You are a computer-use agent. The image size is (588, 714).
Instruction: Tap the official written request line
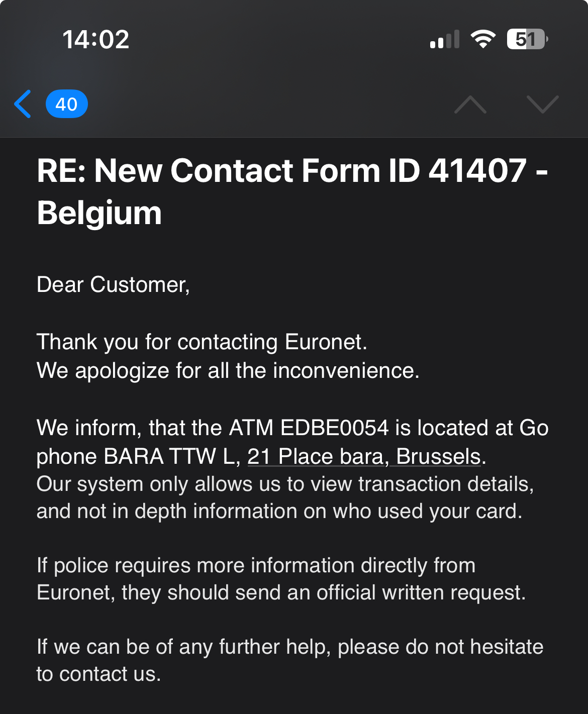[x=281, y=592]
